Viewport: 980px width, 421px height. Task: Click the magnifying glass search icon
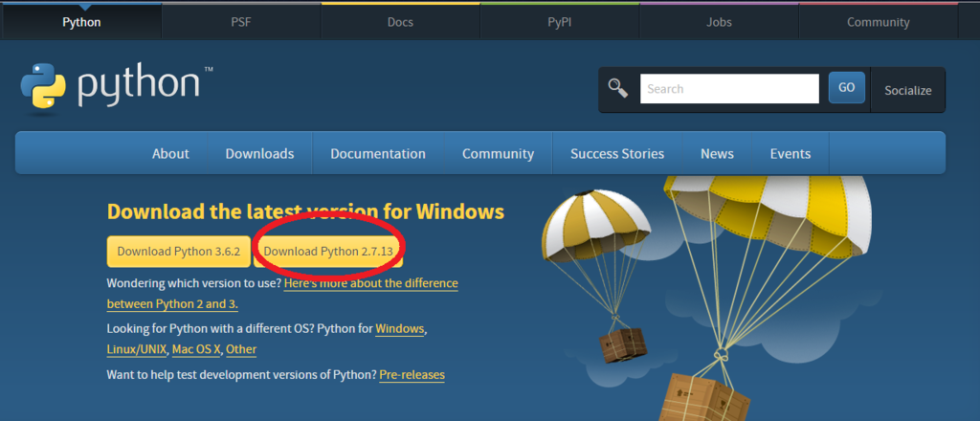point(618,89)
